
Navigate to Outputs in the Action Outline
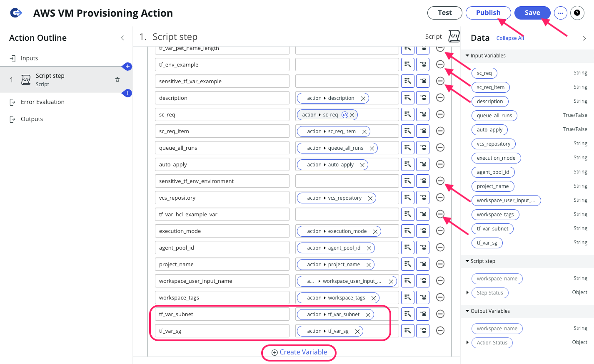point(31,119)
